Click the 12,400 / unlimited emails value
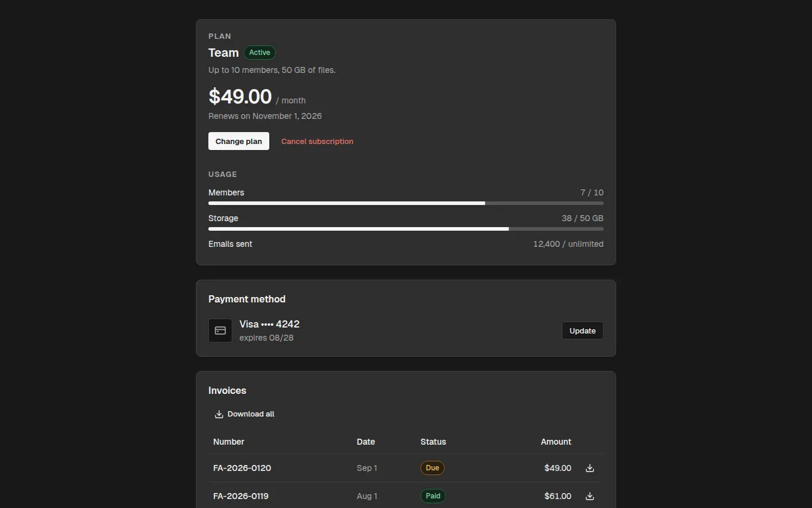812x508 pixels. (568, 244)
